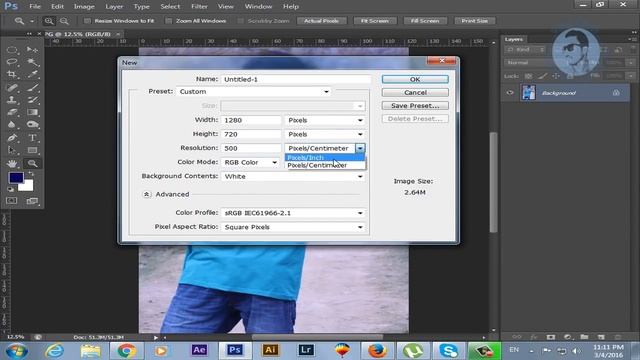Select the Pen tool
This screenshot has width=640, height=360.
pos(12,138)
